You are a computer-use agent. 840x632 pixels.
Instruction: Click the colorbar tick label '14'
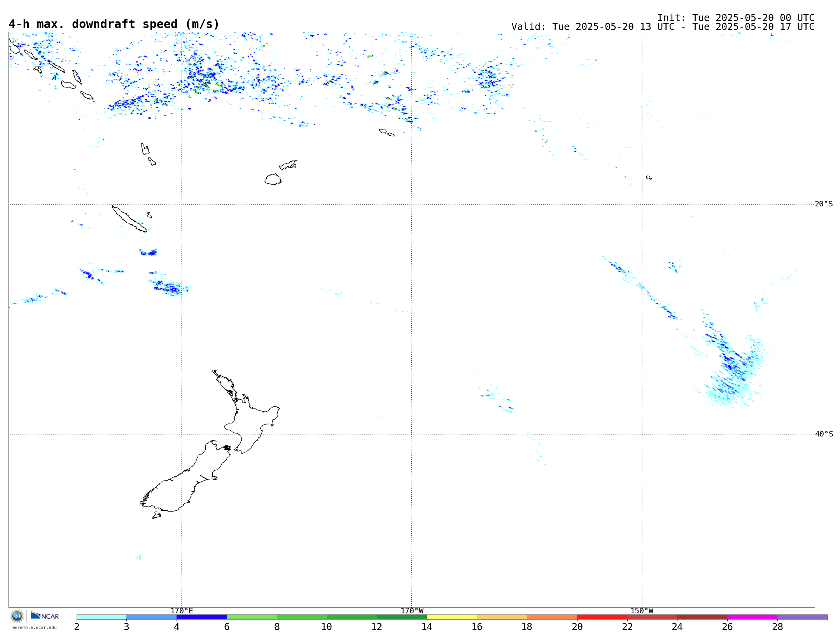tap(427, 627)
